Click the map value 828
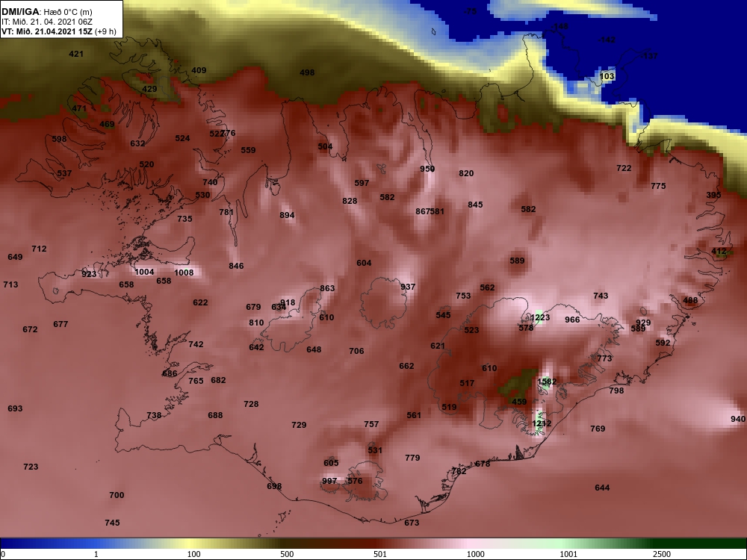 tap(350, 201)
